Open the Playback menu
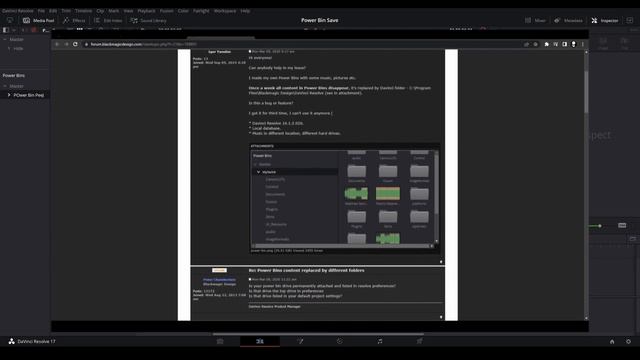The width and height of the screenshot is (640, 360). point(146,11)
